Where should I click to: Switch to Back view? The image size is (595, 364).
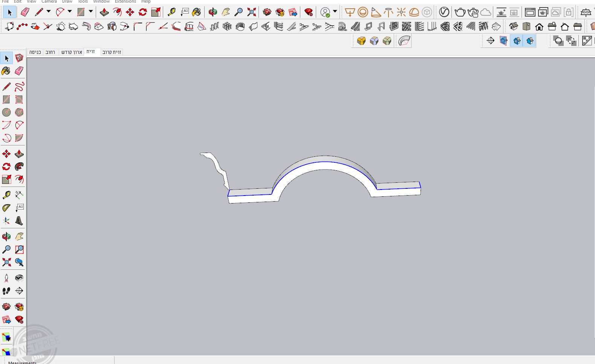[x=565, y=27]
